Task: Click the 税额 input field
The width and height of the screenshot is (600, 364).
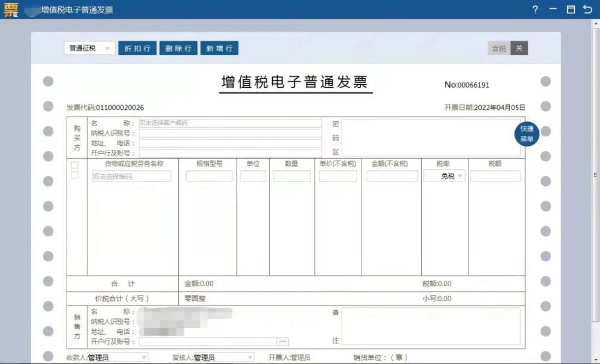Action: (495, 176)
